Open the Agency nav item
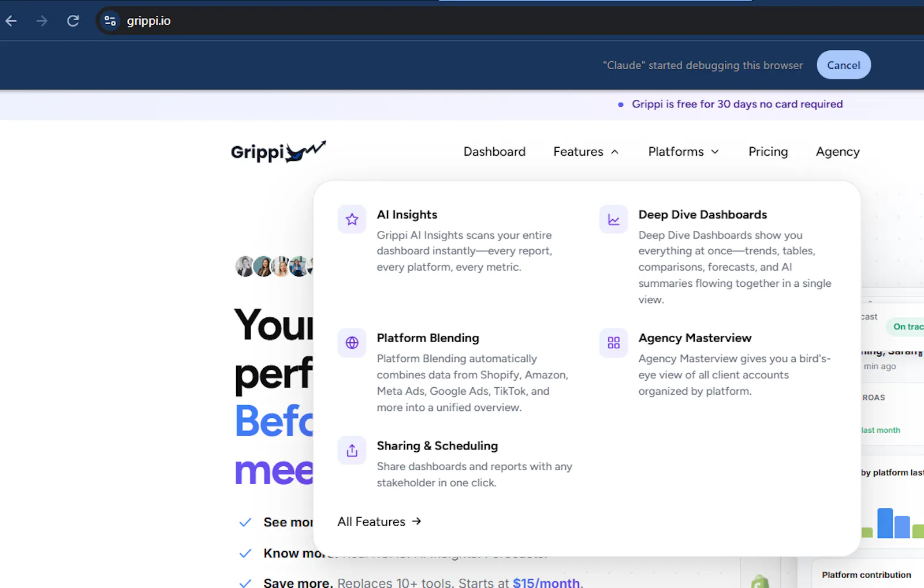 [837, 152]
